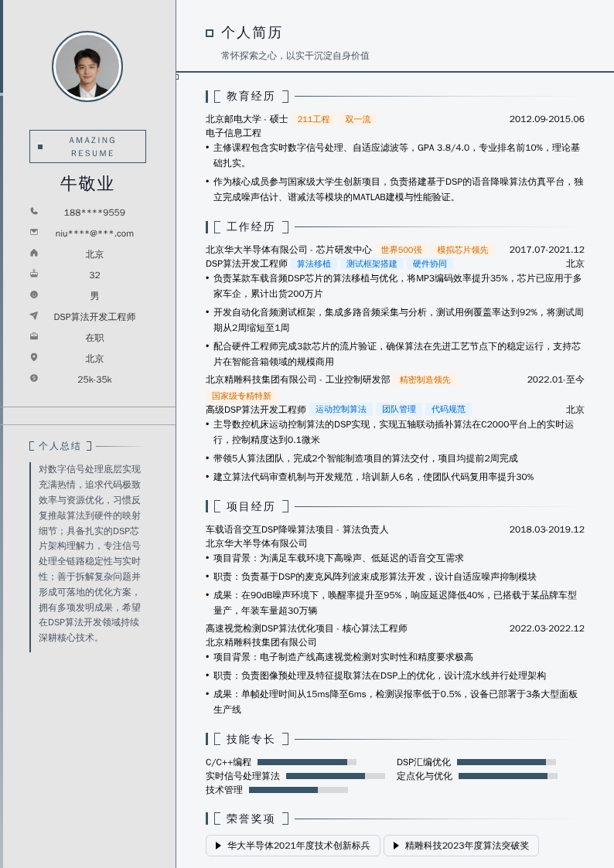Screen dimensions: 614x868
Task: Click the email envelope icon
Action: 34,232
